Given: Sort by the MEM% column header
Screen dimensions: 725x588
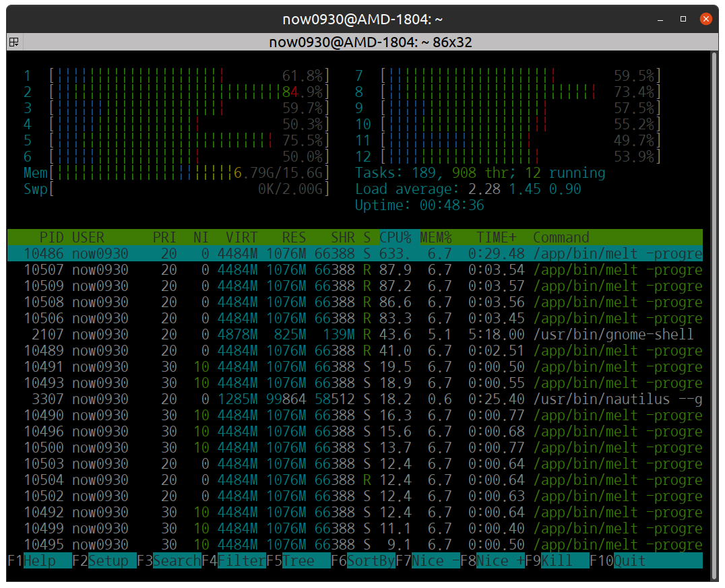Looking at the screenshot, I should click(x=436, y=237).
